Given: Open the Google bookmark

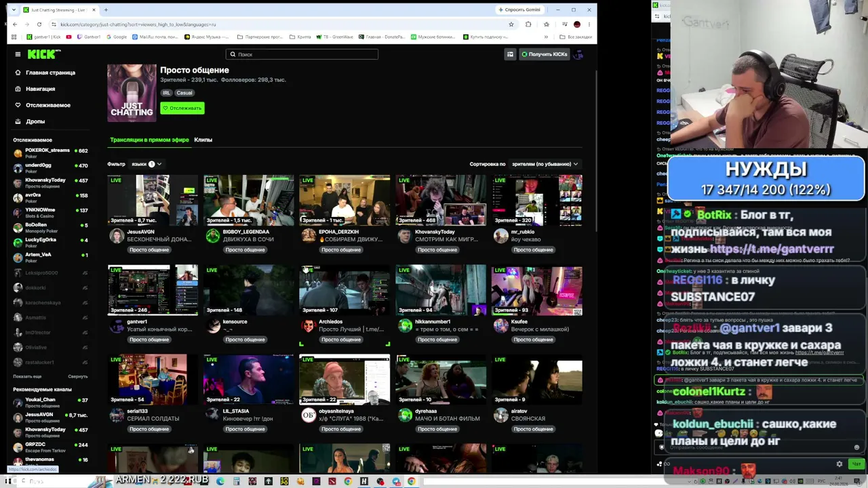Looking at the screenshot, I should 117,37.
